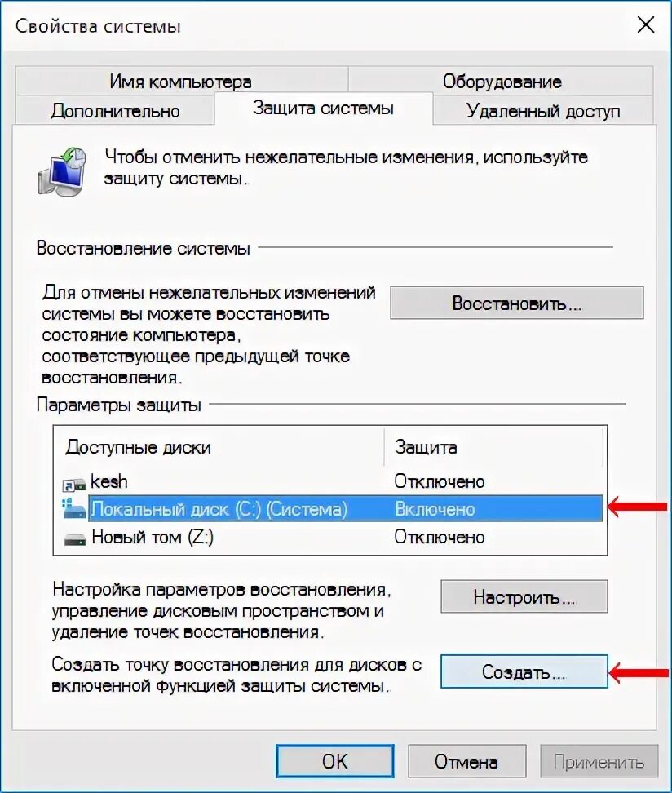Click the Применить button

[599, 761]
